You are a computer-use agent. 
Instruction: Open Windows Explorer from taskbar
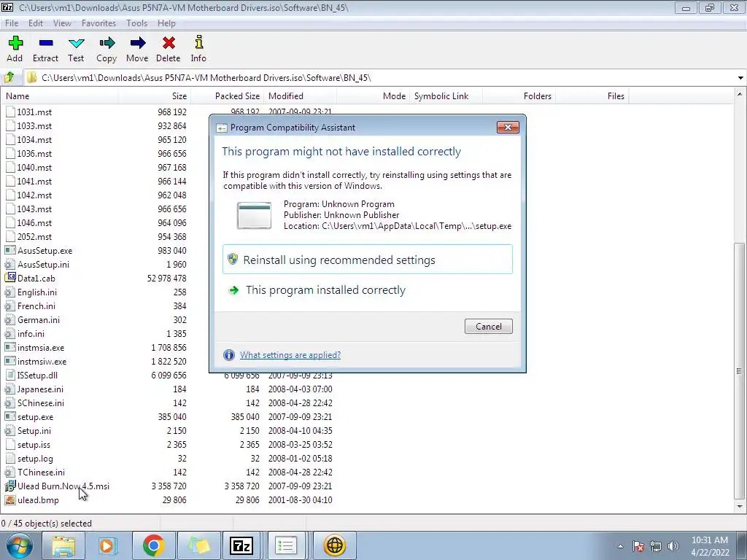[x=63, y=545]
